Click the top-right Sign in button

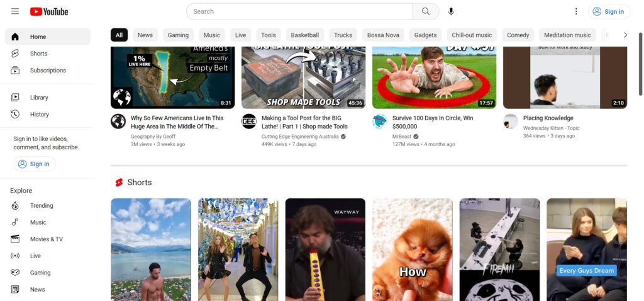tap(609, 11)
